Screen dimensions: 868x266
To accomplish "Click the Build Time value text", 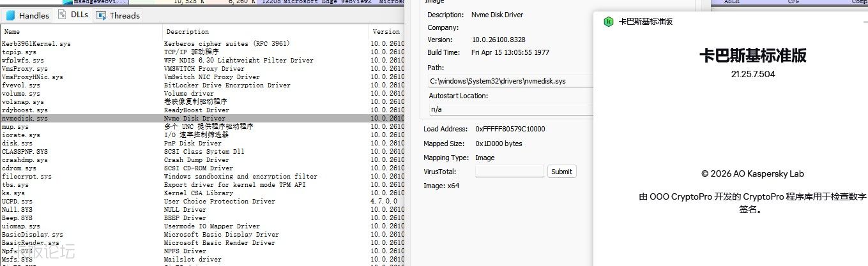I will click(510, 52).
